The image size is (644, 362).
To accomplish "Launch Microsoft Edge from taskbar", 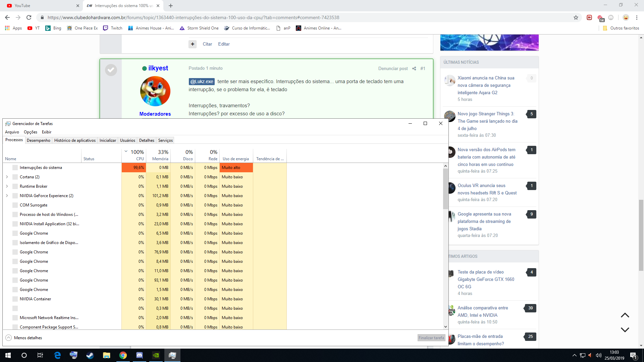I will [x=57, y=355].
